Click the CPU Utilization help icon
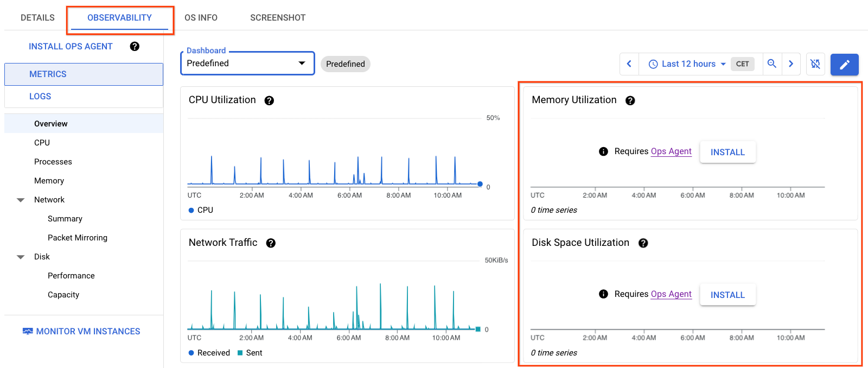Viewport: 868px width, 368px height. 269,100
